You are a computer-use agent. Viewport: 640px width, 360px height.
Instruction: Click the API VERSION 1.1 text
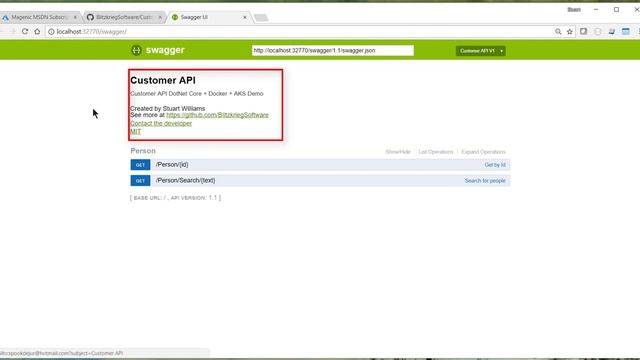coord(194,198)
